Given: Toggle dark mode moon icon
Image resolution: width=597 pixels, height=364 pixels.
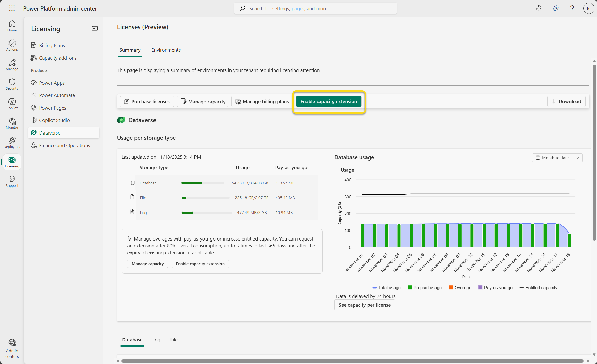Looking at the screenshot, I should coord(538,8).
